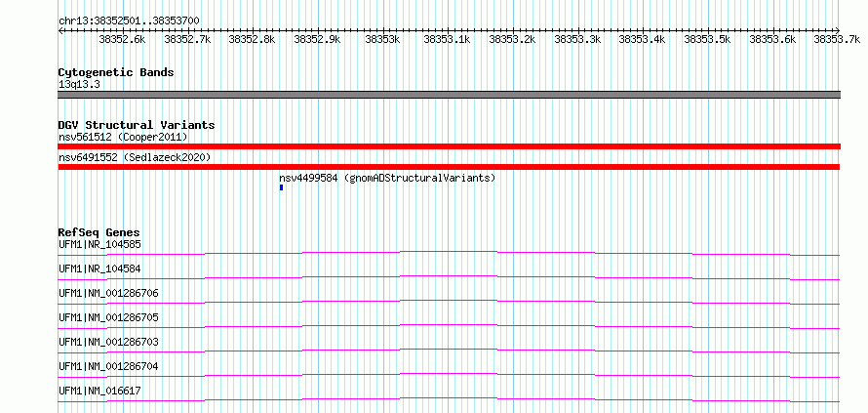Image resolution: width=868 pixels, height=413 pixels.
Task: Click the magenta line of UFM1|NM_001286704
Action: point(449,375)
